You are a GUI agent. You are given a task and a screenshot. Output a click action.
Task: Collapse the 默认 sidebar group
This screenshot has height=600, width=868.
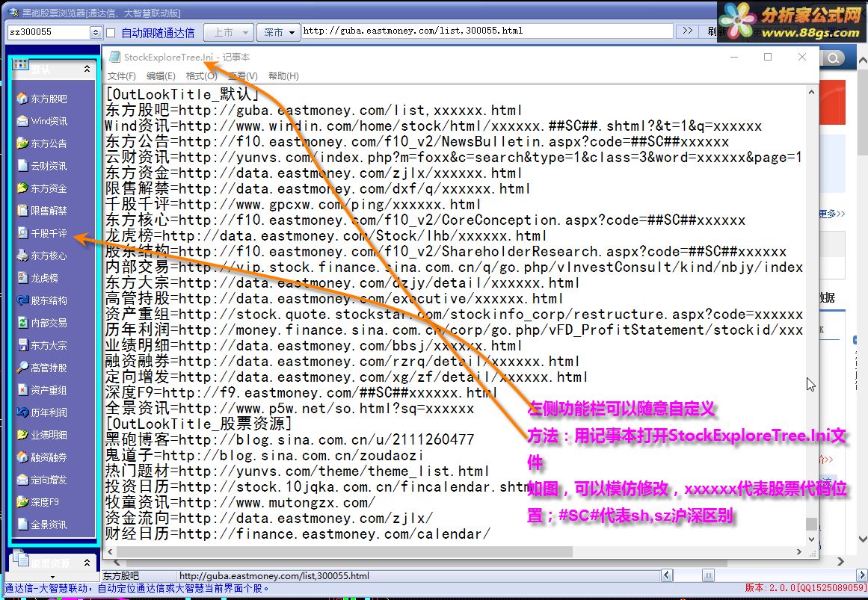87,69
